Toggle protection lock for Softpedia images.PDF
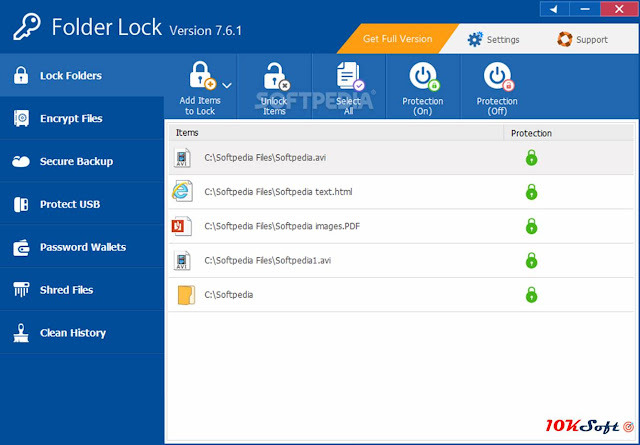 click(x=531, y=226)
